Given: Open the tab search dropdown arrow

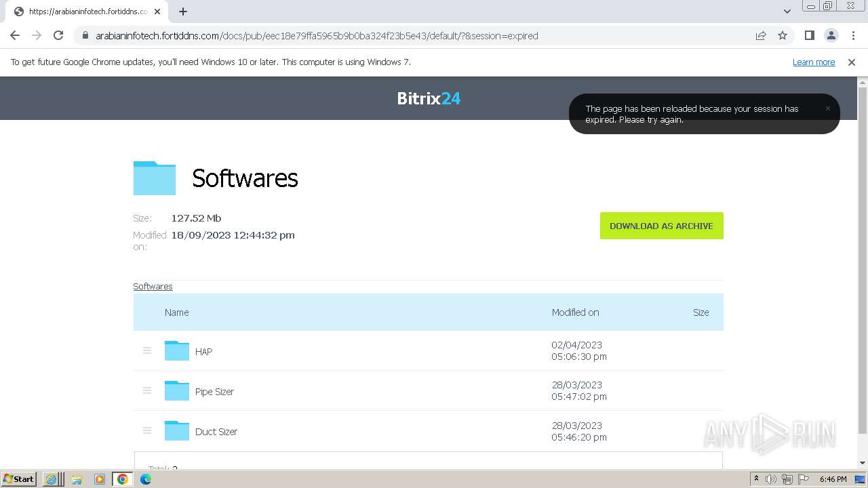Looking at the screenshot, I should [x=787, y=12].
